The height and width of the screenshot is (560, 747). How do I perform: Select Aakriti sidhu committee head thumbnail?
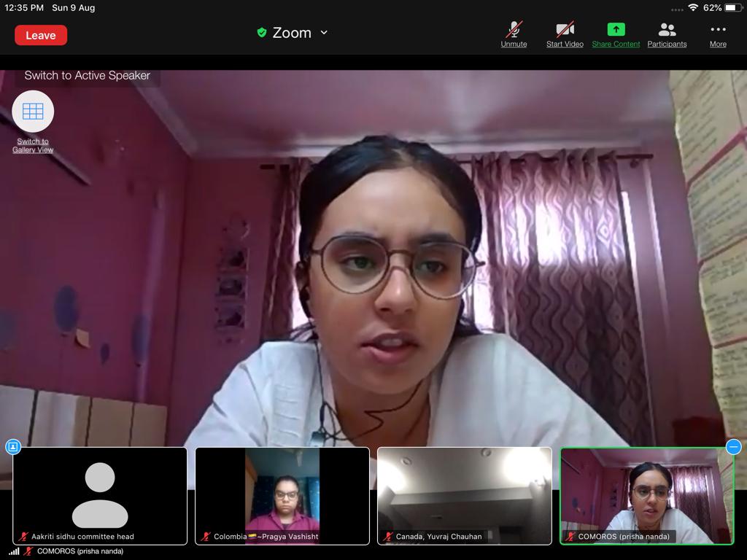[x=100, y=495]
